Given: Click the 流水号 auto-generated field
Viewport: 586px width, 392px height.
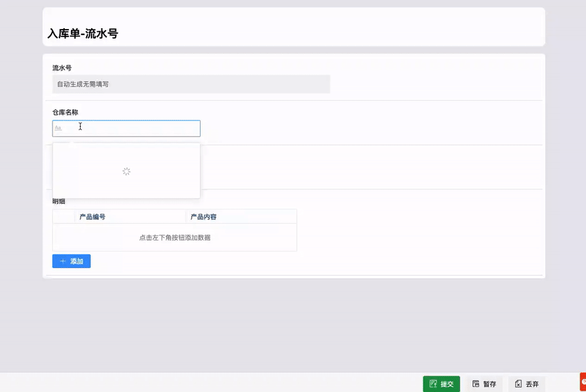Looking at the screenshot, I should (191, 84).
